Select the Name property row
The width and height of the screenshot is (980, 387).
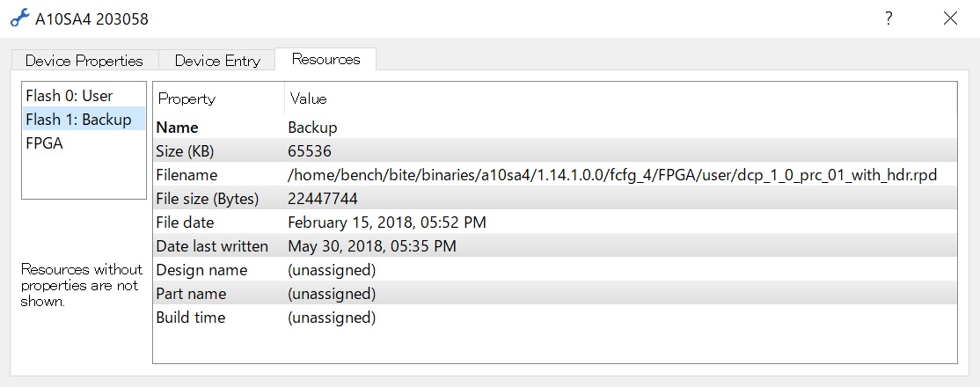point(555,128)
